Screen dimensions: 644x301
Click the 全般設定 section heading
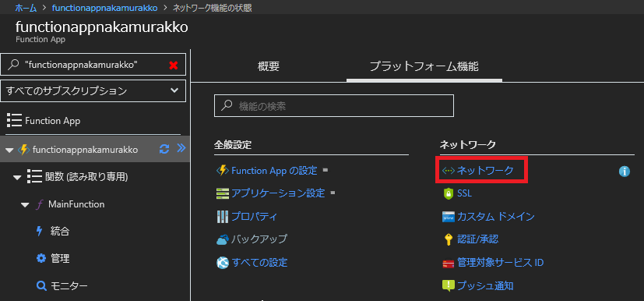(233, 145)
